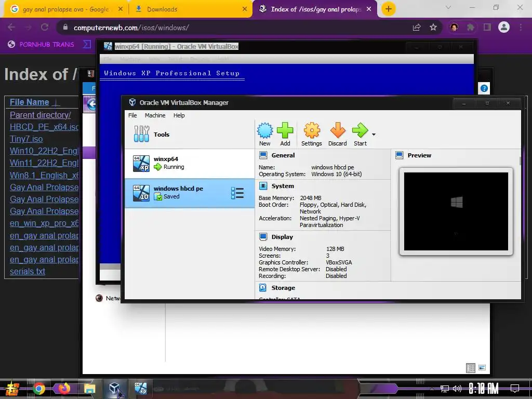Click the blue back arrow in background window
532x399 pixels.
[91, 104]
